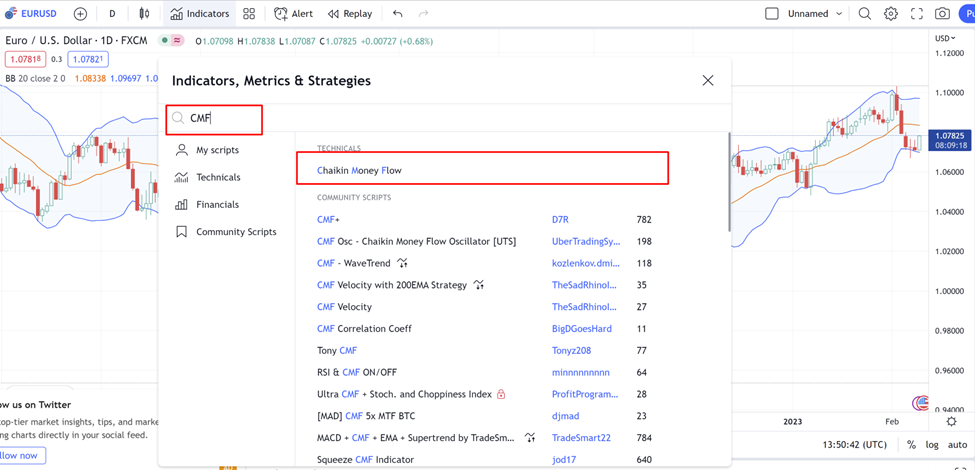Add symbol with the plus circle icon

pyautogui.click(x=80, y=13)
